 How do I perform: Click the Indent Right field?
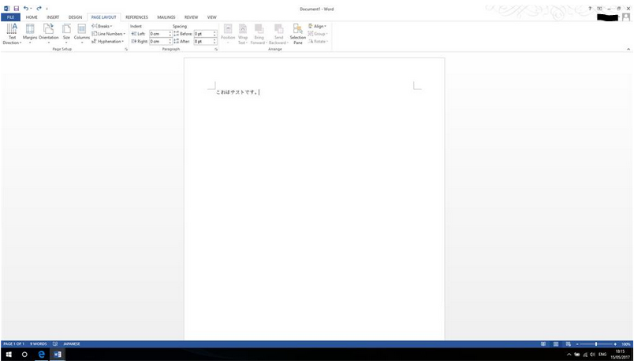pos(159,41)
